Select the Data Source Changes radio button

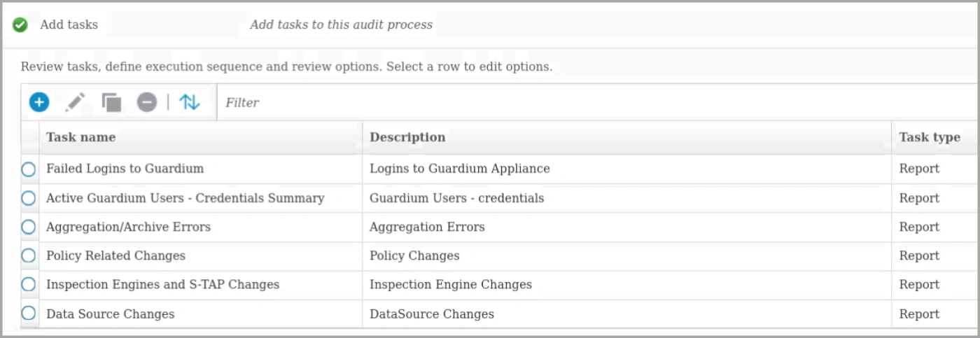tap(28, 313)
